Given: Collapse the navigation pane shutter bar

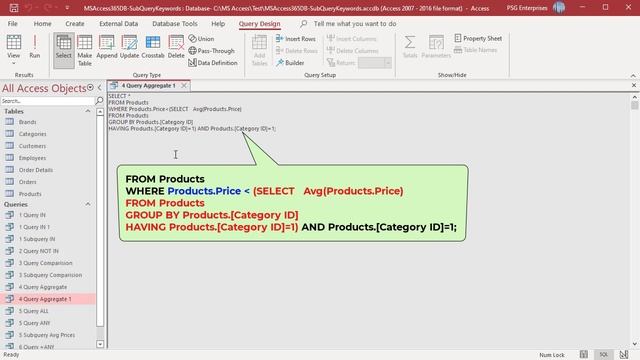Looking at the screenshot, I should click(x=100, y=88).
